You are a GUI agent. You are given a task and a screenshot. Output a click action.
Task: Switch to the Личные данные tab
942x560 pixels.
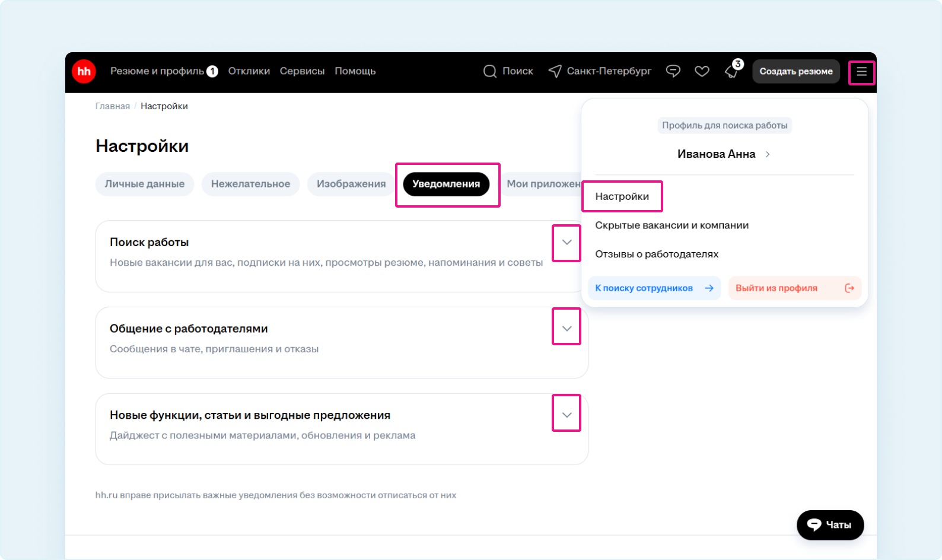coord(145,184)
